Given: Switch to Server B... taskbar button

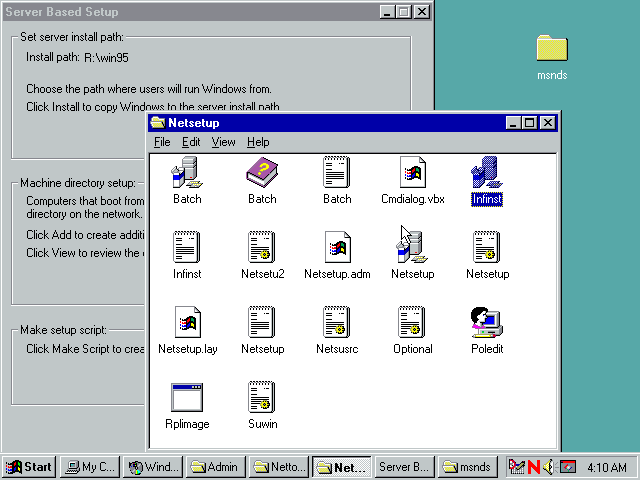Looking at the screenshot, I should 404,467.
